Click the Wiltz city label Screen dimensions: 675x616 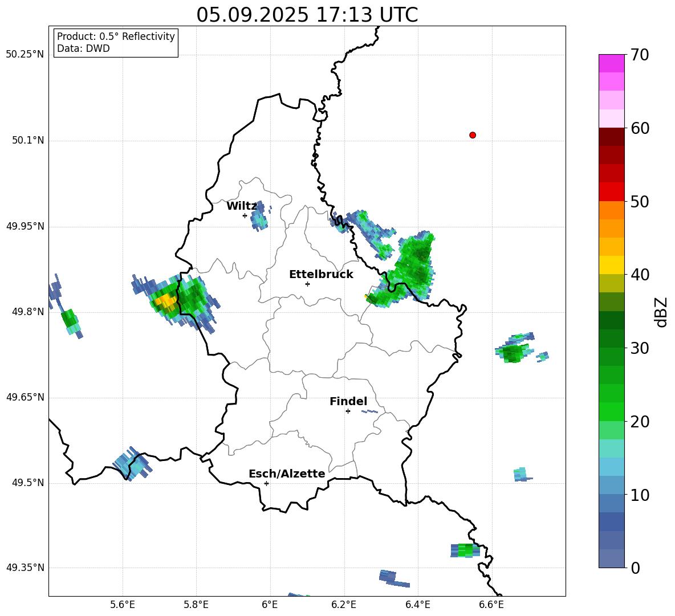242,206
